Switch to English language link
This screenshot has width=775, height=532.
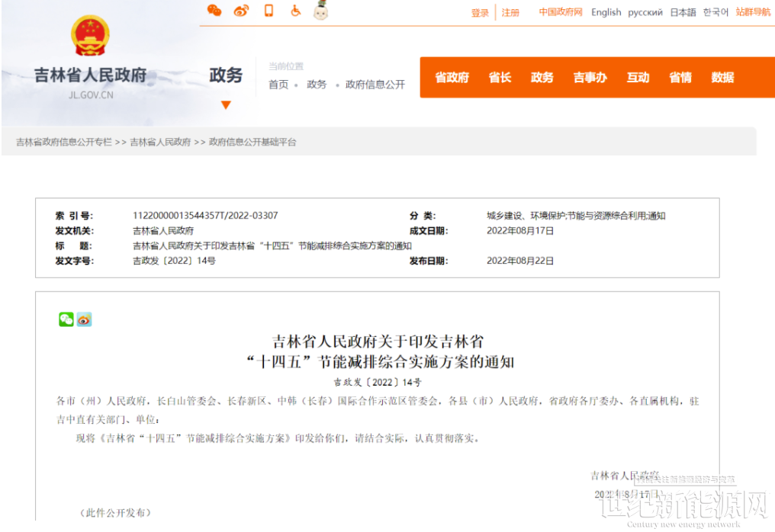(x=606, y=12)
